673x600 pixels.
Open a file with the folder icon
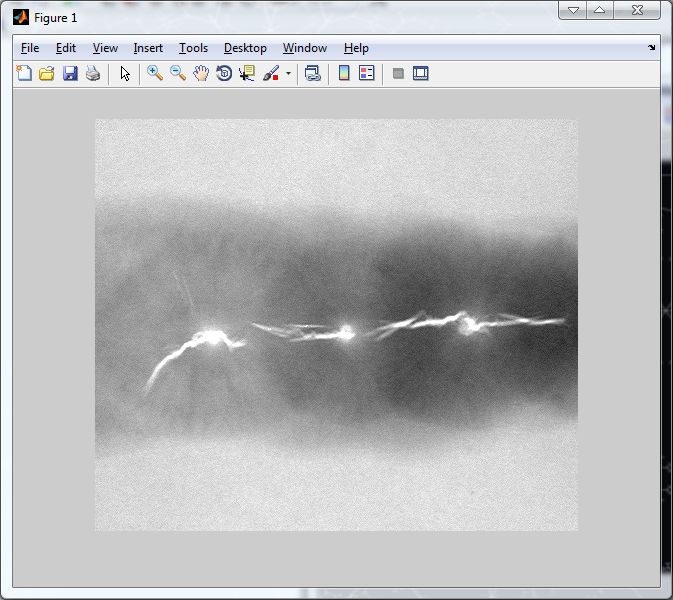pyautogui.click(x=47, y=73)
